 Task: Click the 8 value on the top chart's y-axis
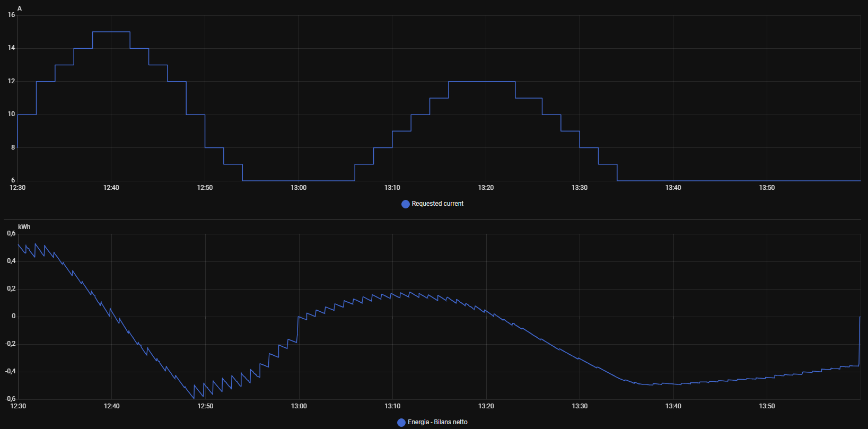pos(13,147)
